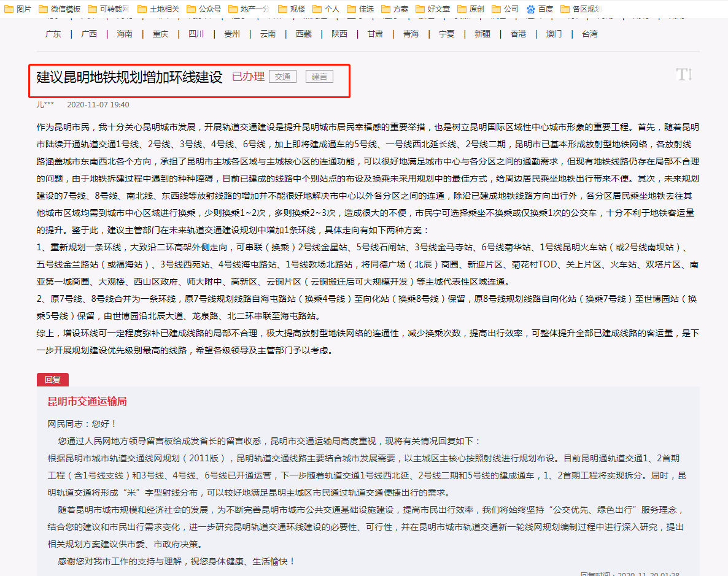Click the font size T icon
728x576 pixels.
(684, 75)
